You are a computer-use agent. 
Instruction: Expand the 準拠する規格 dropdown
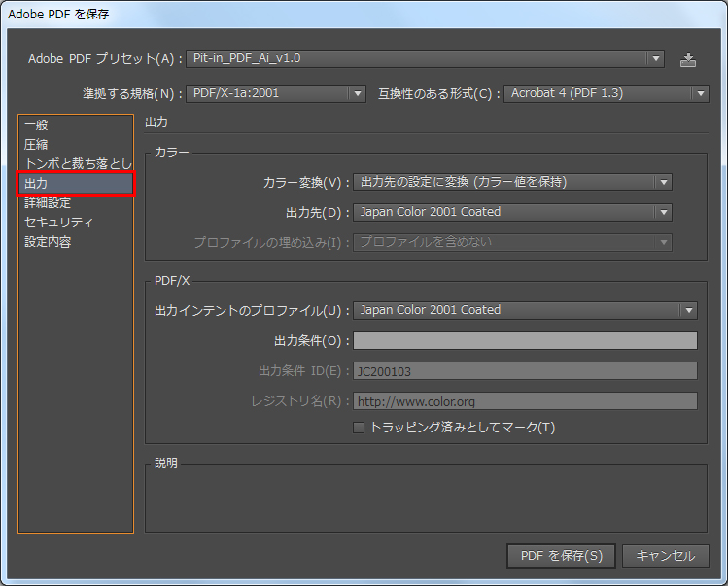click(275, 94)
